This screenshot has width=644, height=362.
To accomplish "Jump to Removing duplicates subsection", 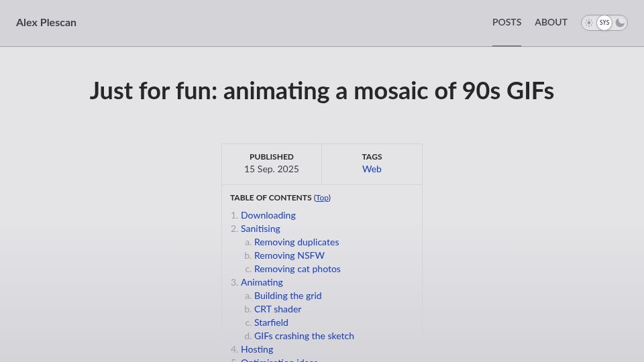I will pos(297,242).
